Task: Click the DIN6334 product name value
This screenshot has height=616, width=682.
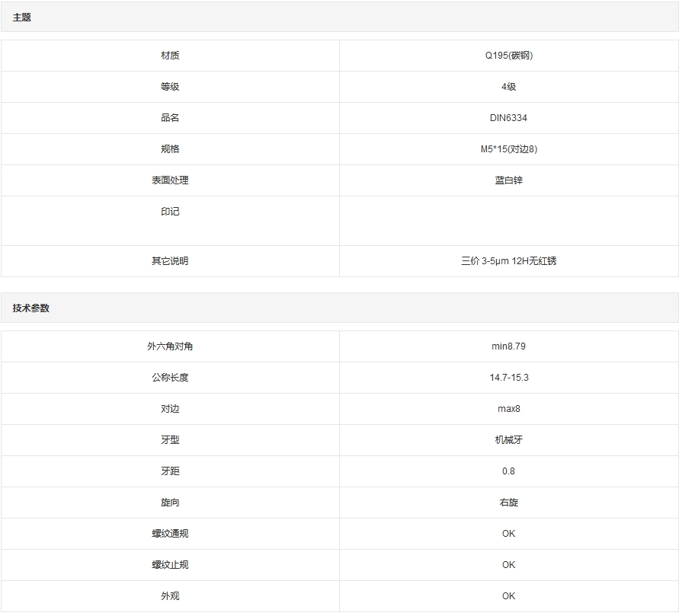Action: point(508,118)
